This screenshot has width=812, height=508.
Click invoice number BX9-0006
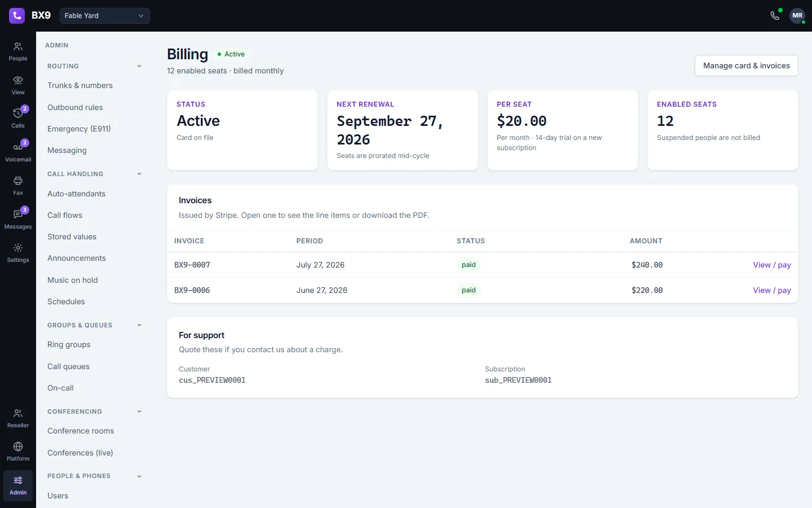[192, 290]
